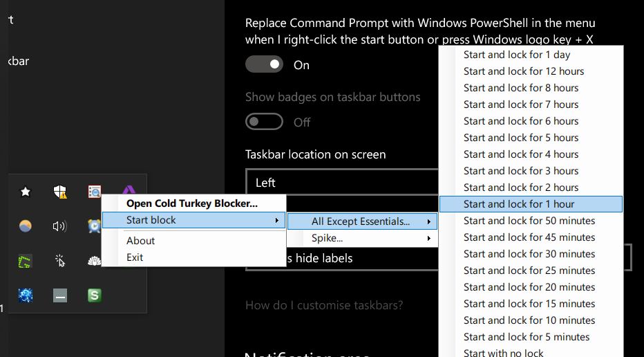This screenshot has width=644, height=357.
Task: Choose Start and lock for 10 minutes
Action: [531, 320]
